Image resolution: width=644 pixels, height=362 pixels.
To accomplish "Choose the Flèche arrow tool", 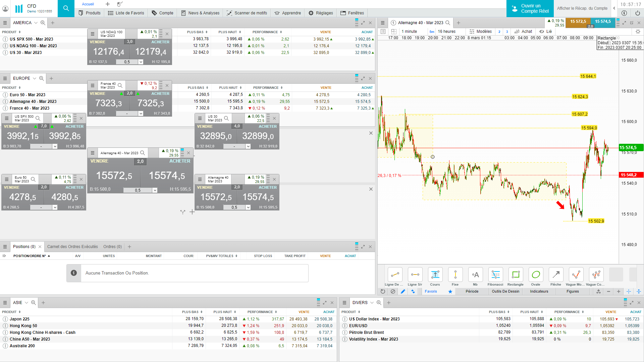I will click(x=556, y=275).
